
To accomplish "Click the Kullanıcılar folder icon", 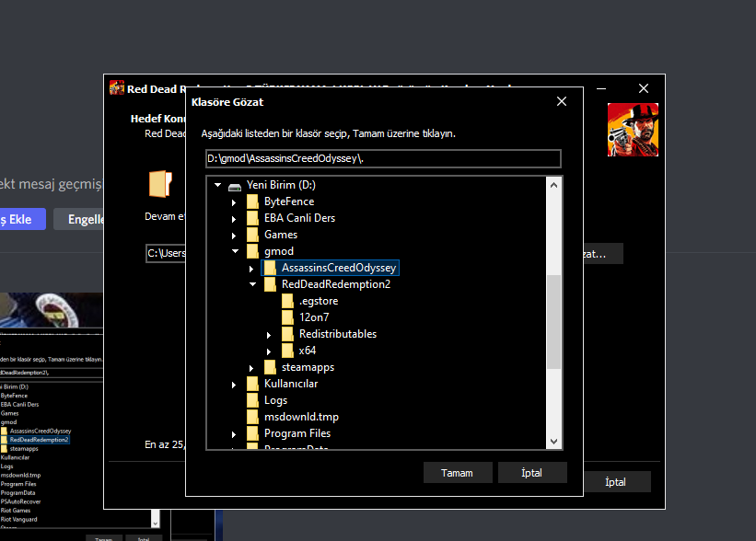I will [252, 384].
